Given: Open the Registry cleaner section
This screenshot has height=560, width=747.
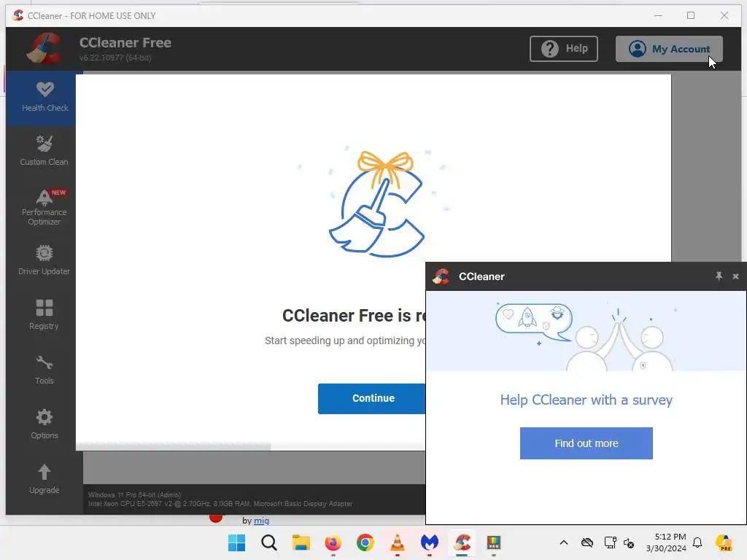Looking at the screenshot, I should point(44,315).
